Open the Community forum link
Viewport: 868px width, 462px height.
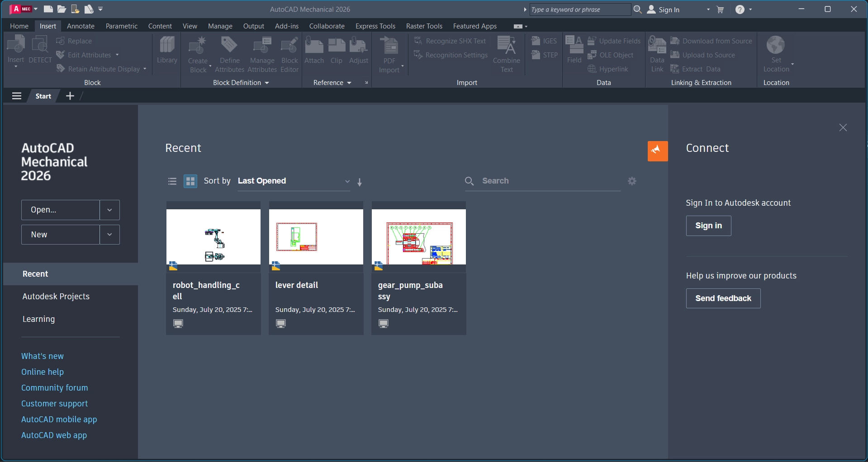[x=55, y=388]
